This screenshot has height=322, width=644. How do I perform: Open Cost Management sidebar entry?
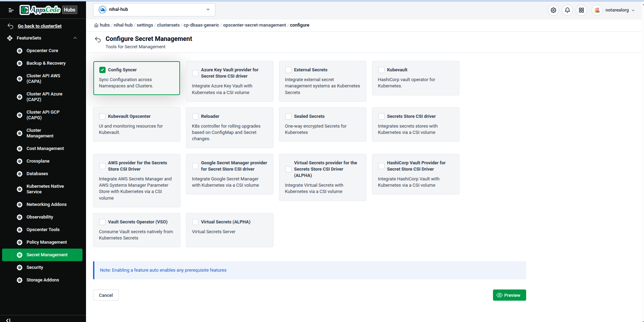(42, 149)
